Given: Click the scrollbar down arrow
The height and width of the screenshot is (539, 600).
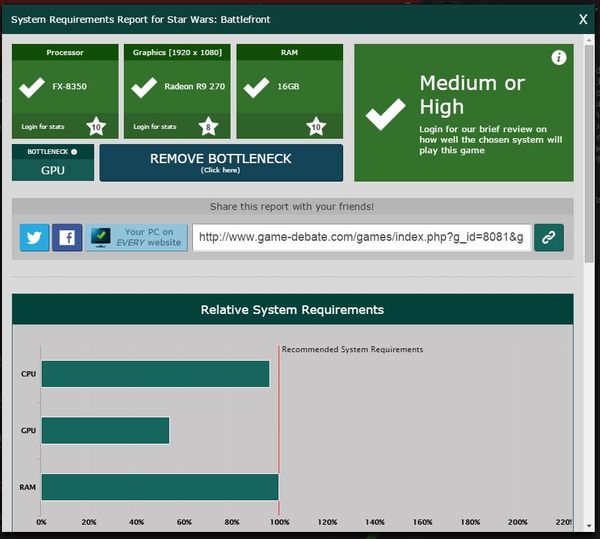Looking at the screenshot, I should 589,527.
